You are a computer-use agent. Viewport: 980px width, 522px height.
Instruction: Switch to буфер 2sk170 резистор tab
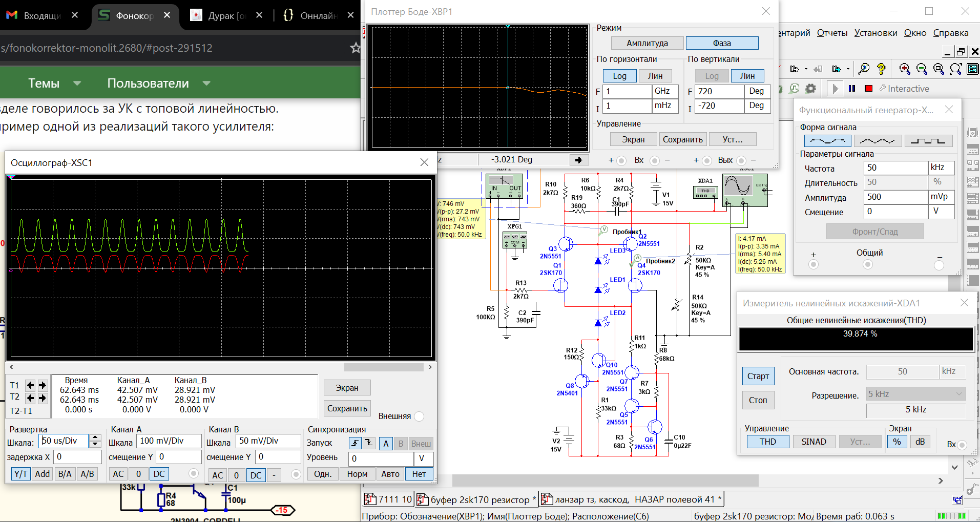coord(476,499)
